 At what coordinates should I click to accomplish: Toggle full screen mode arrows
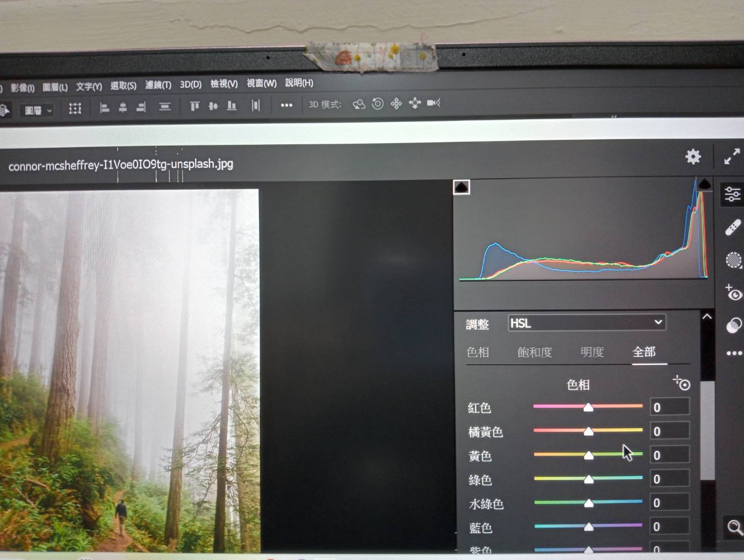[731, 156]
